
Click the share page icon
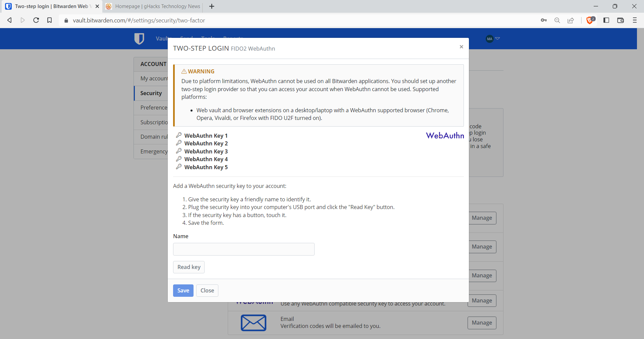571,20
